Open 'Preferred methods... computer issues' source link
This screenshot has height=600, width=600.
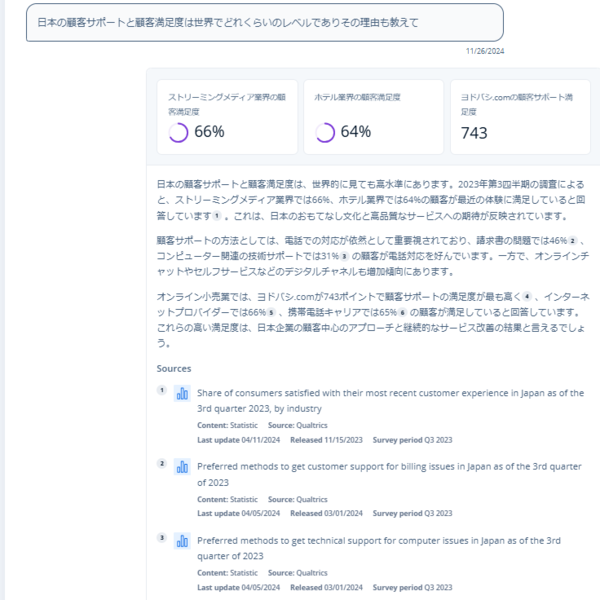(379, 548)
